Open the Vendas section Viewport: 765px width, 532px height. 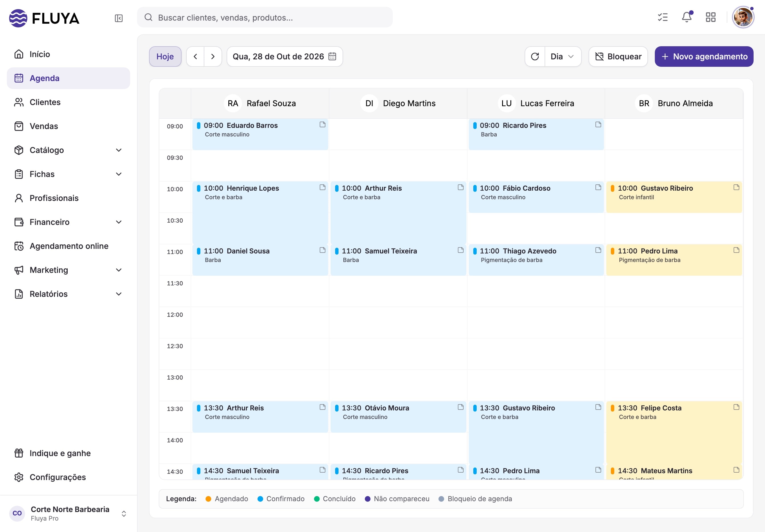[68, 126]
